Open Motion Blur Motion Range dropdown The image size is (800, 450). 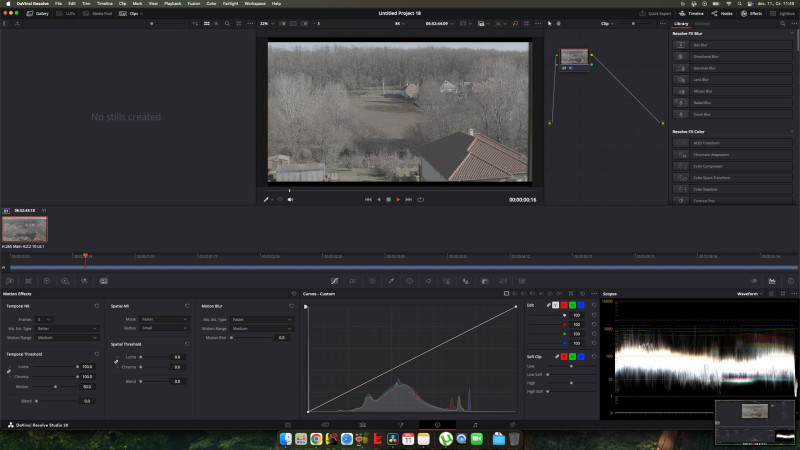pos(261,329)
